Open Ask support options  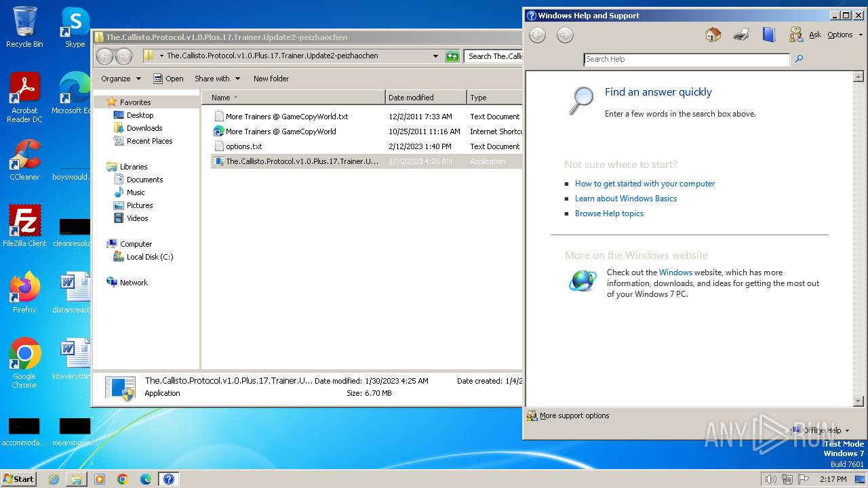point(805,35)
